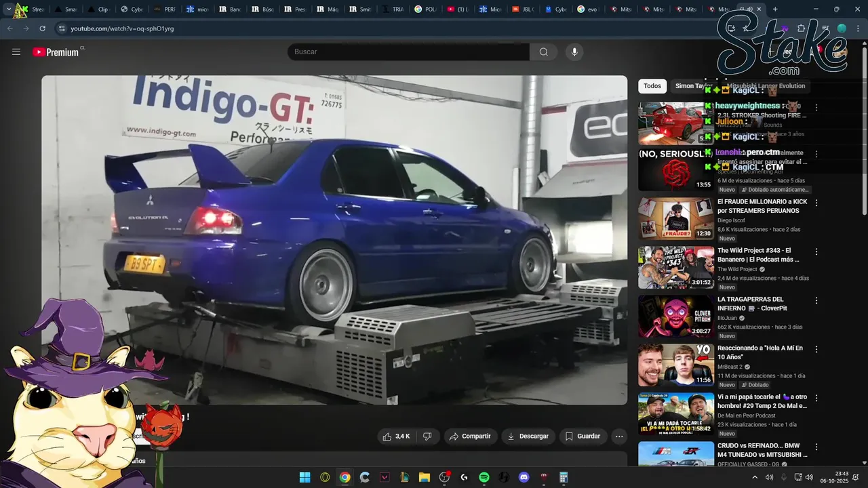
Task: Select the Todos filter chip
Action: point(652,86)
